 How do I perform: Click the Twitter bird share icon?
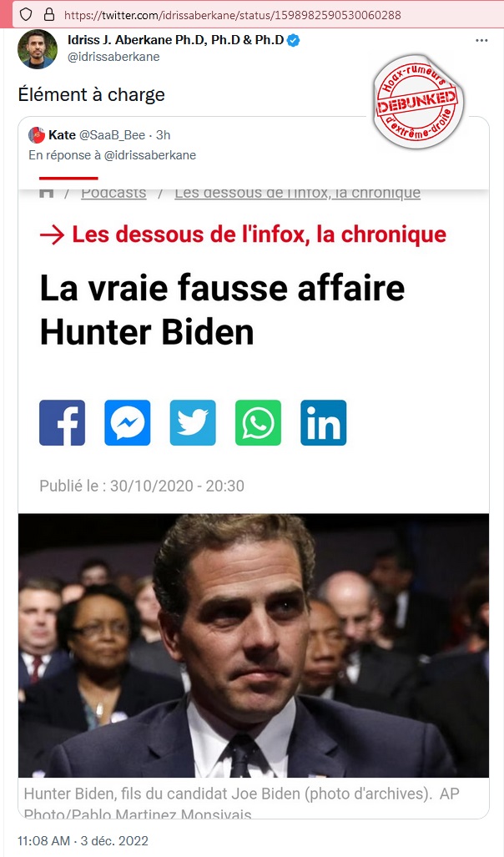coord(193,422)
